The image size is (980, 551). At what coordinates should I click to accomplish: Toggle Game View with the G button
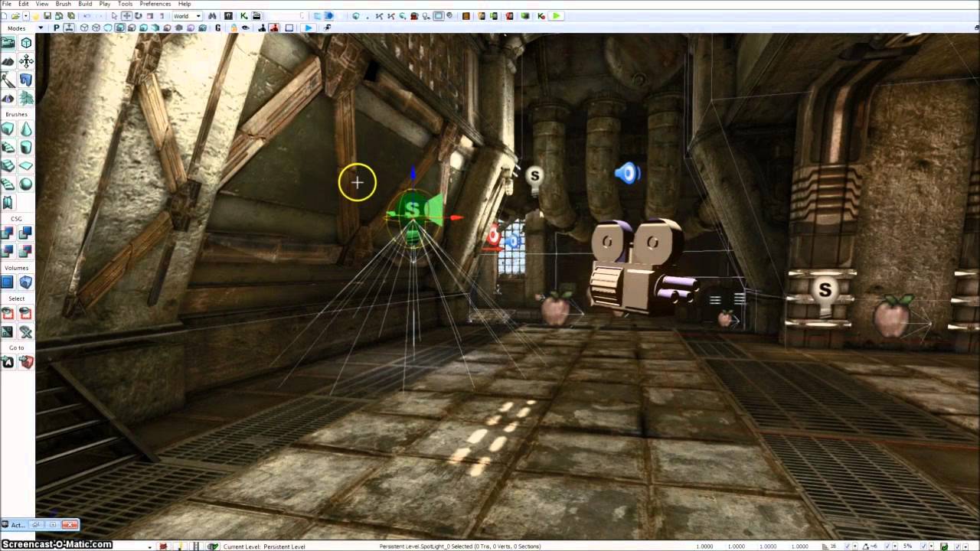coord(218,28)
